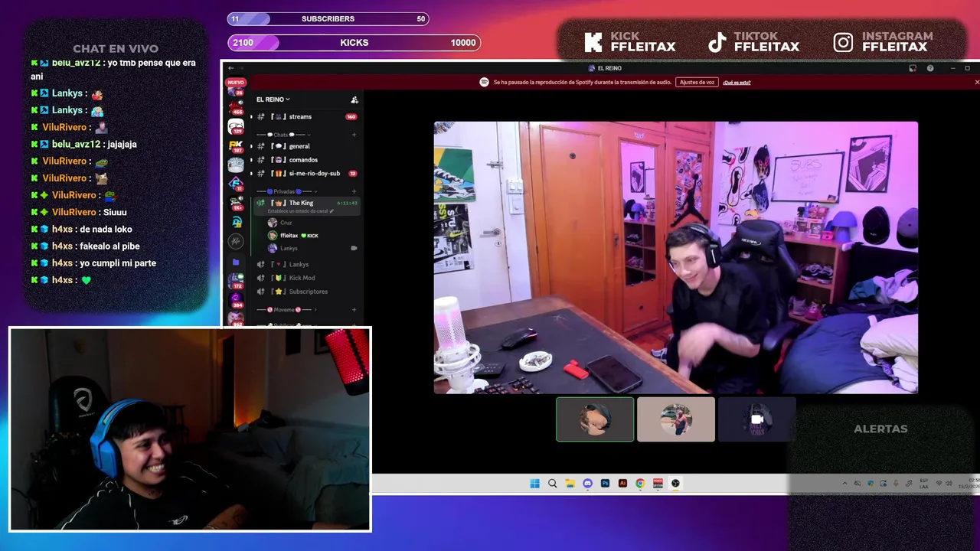This screenshot has height=551, width=980.
Task: Open Discord from the taskbar
Action: [587, 484]
